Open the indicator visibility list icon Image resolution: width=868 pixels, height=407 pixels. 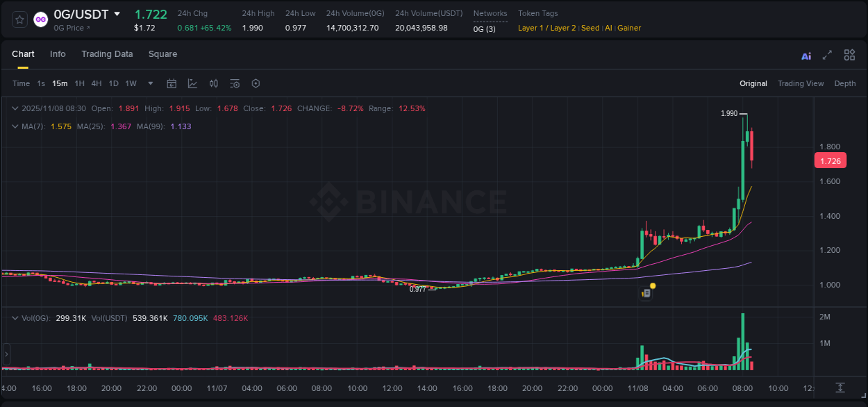[x=234, y=83]
